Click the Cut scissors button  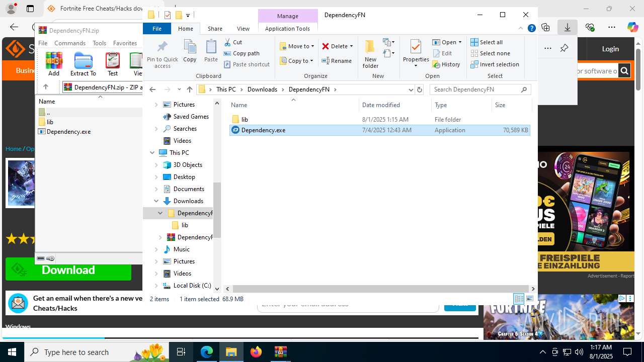(x=233, y=42)
